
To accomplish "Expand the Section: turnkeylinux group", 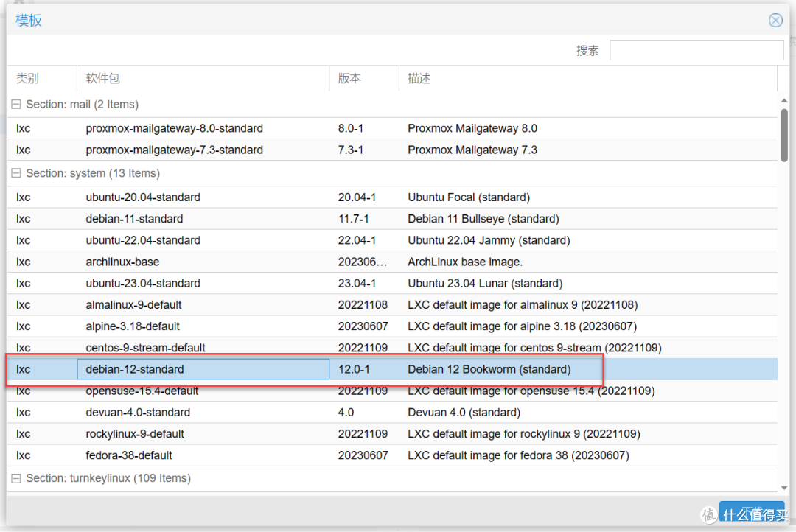I will click(x=16, y=479).
